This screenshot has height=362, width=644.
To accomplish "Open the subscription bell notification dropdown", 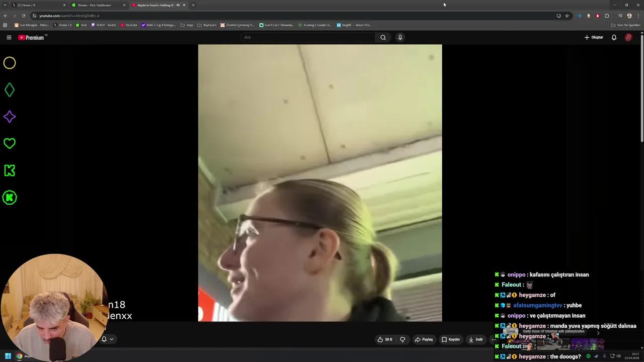I will pos(107,339).
